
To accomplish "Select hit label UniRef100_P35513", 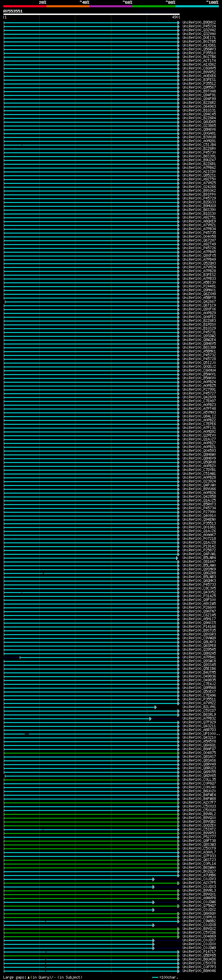I will 199,524.
